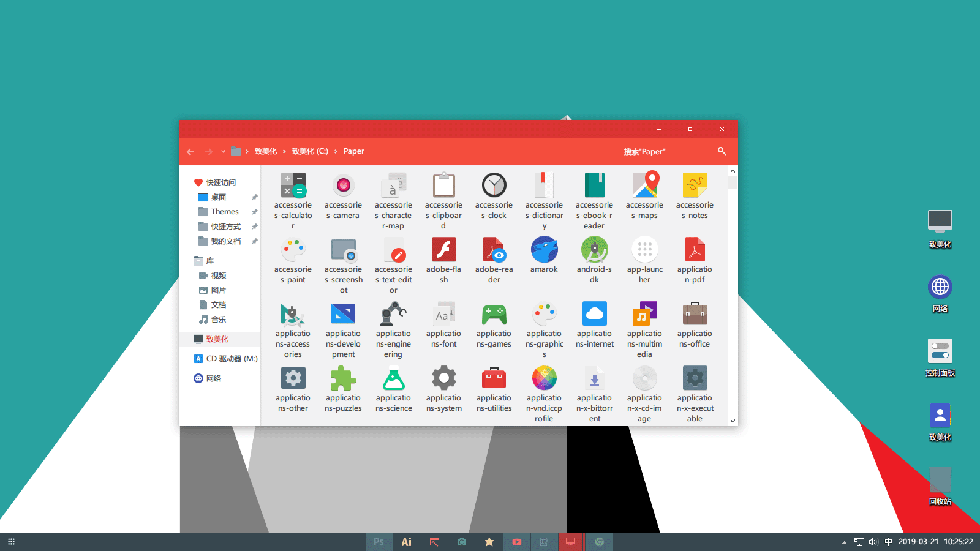
Task: Select the android-sdk icon file
Action: [x=594, y=260]
